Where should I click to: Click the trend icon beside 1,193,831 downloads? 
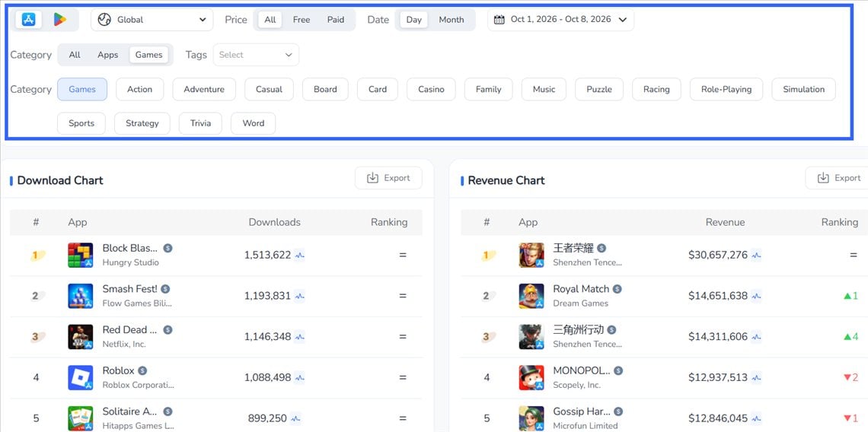click(x=299, y=297)
